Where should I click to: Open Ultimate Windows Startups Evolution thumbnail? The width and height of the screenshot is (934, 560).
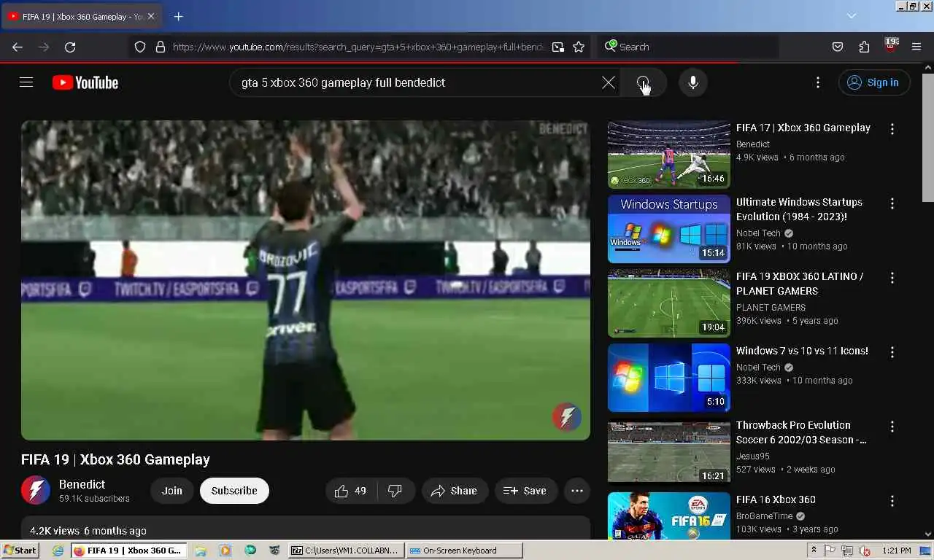click(x=669, y=229)
